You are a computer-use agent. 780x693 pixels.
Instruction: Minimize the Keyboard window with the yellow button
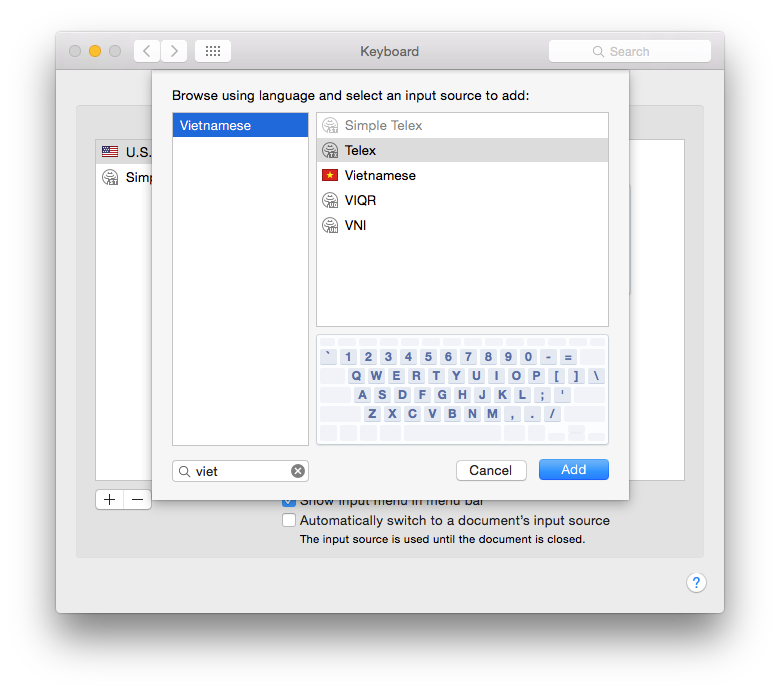tap(95, 51)
